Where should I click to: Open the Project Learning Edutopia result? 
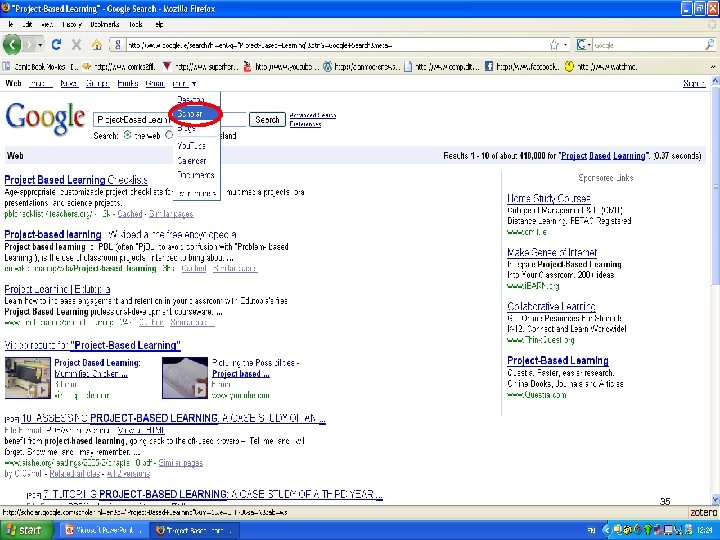pyautogui.click(x=57, y=289)
